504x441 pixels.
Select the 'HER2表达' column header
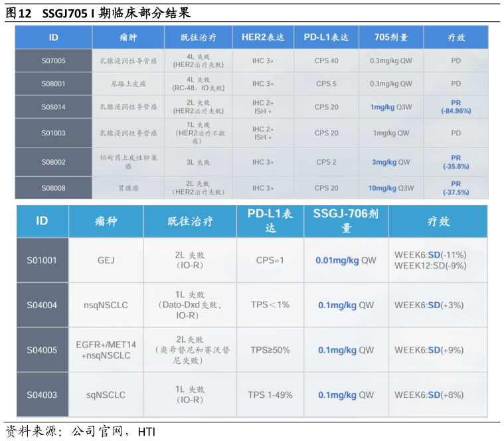click(263, 37)
